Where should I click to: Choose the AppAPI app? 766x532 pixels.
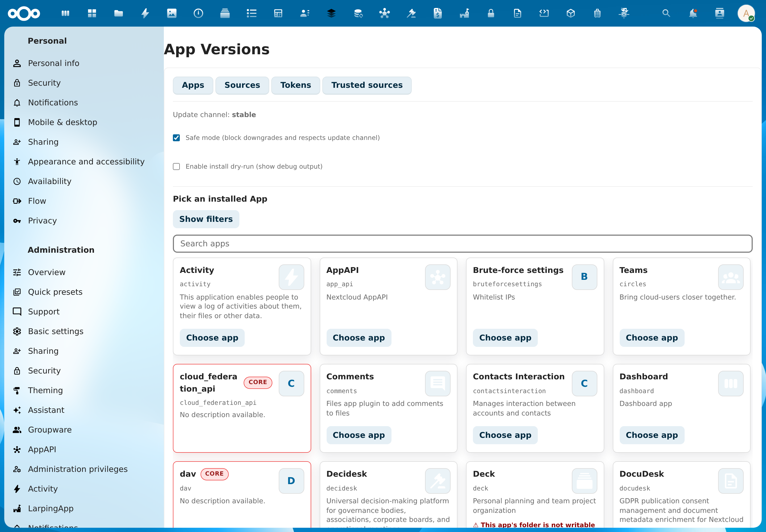359,338
